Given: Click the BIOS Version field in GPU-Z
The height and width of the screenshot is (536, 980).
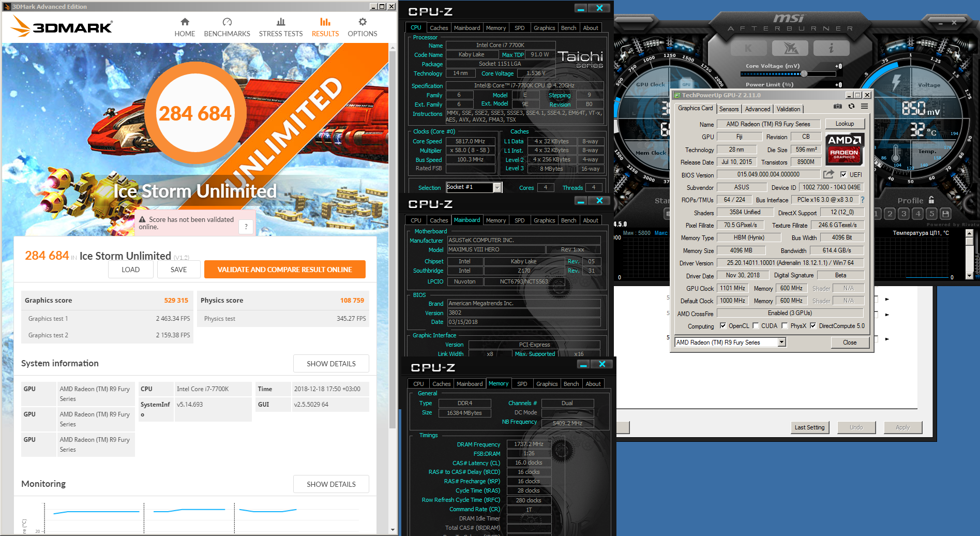Looking at the screenshot, I should pyautogui.click(x=768, y=174).
